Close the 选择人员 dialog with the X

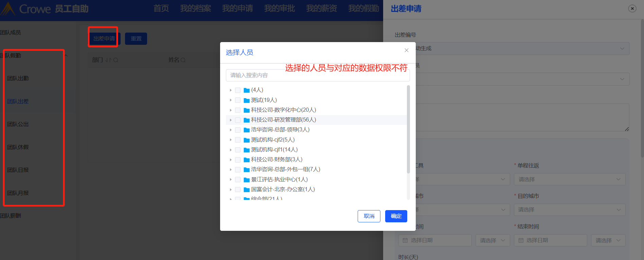tap(407, 50)
